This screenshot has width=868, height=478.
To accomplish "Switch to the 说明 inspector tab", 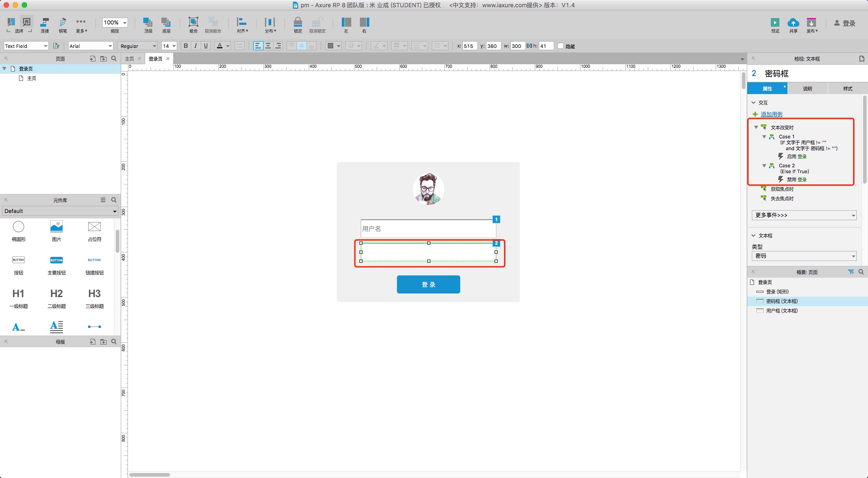I will [807, 88].
